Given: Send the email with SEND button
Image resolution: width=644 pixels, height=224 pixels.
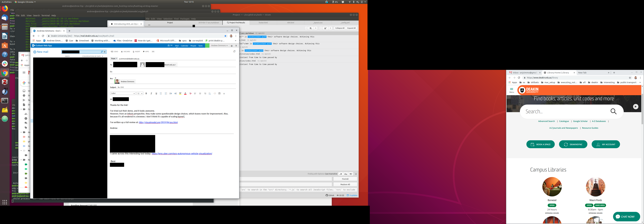Looking at the screenshot, I should coord(115,52).
